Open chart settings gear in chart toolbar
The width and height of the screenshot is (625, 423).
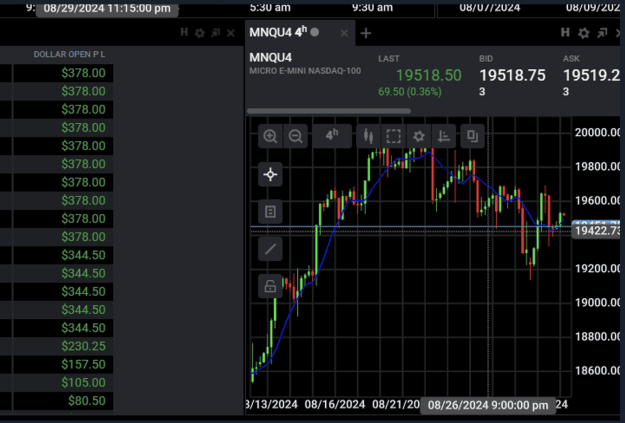(419, 136)
